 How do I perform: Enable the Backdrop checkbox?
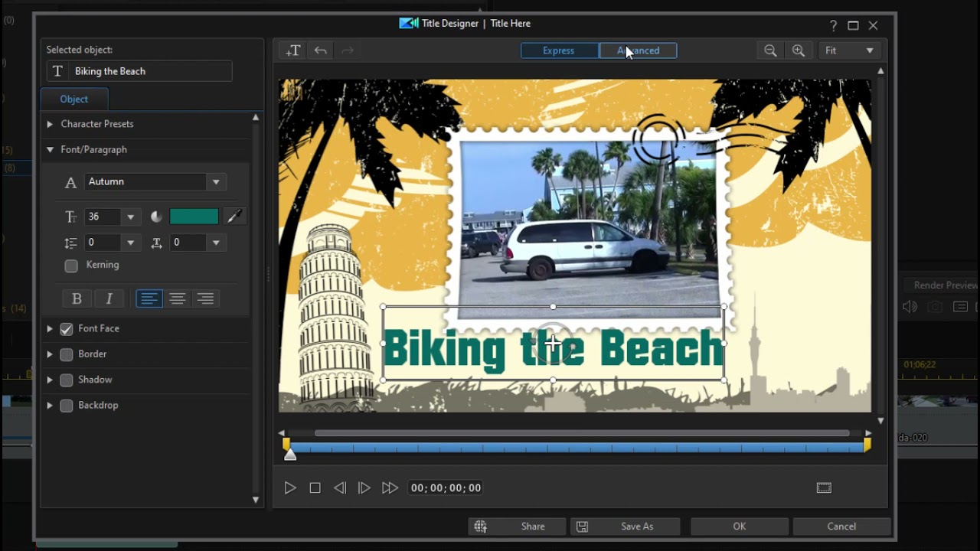pyautogui.click(x=67, y=406)
